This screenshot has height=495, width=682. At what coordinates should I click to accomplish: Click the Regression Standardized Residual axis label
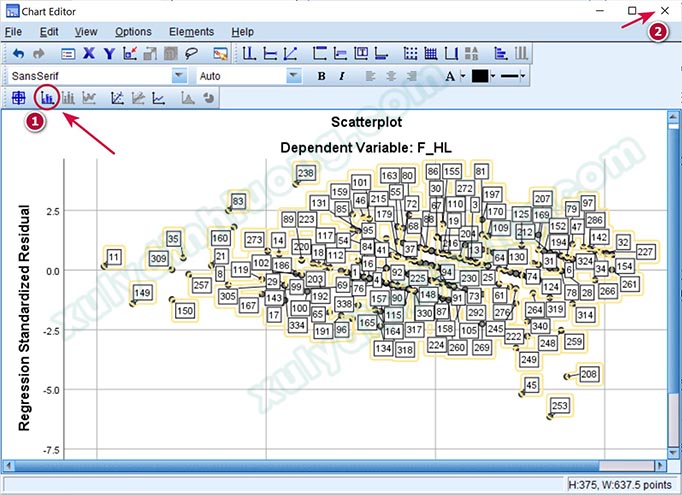click(x=25, y=318)
